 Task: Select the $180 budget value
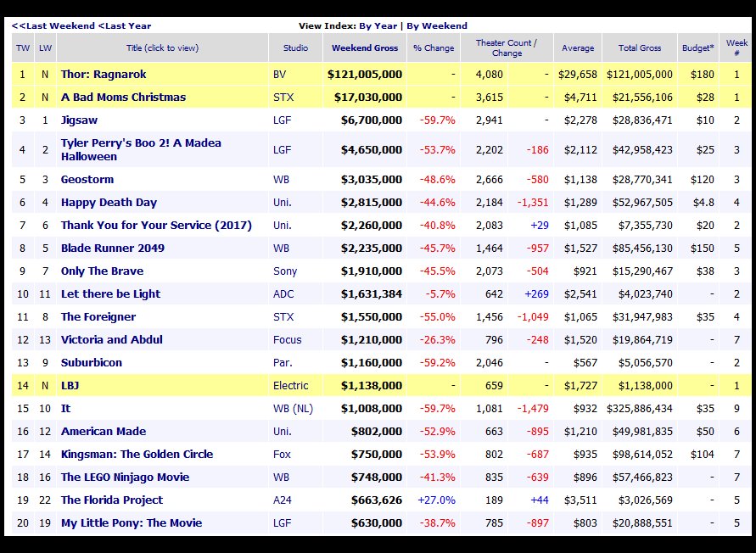tap(702, 75)
